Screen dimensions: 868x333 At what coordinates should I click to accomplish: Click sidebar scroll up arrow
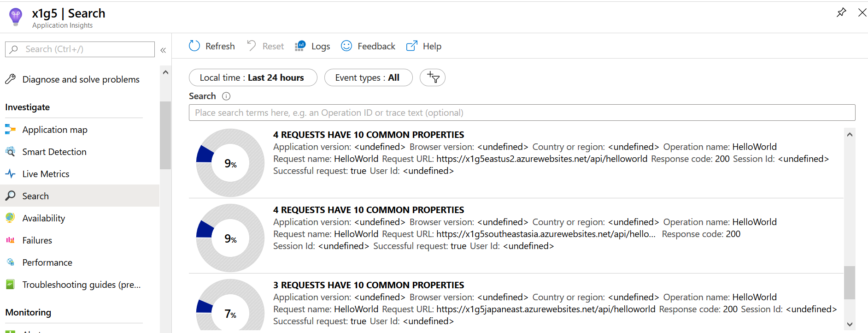pyautogui.click(x=166, y=72)
